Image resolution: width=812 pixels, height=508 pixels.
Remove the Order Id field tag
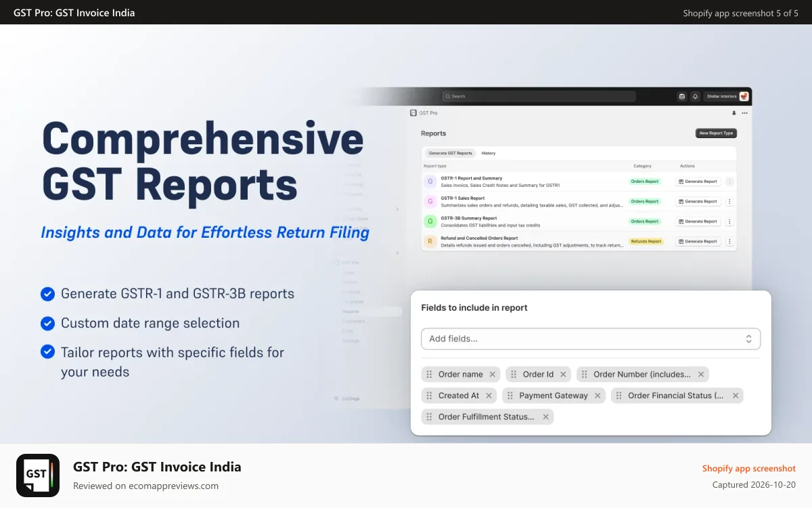563,374
